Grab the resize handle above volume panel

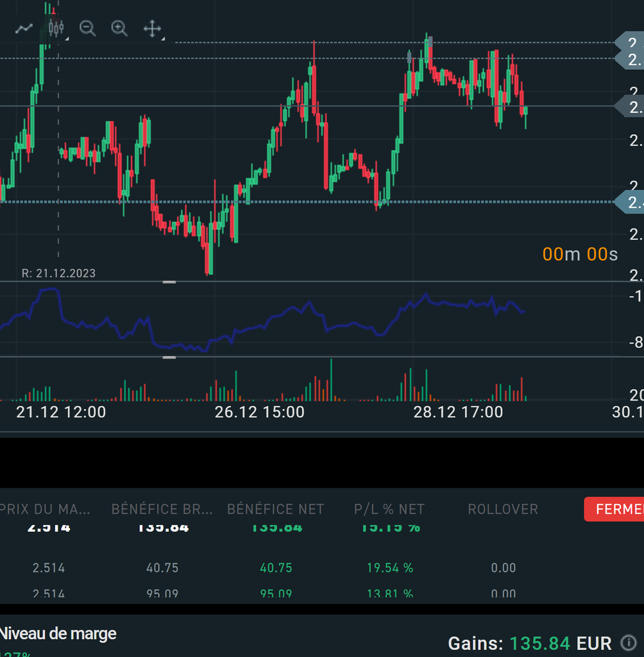(169, 357)
